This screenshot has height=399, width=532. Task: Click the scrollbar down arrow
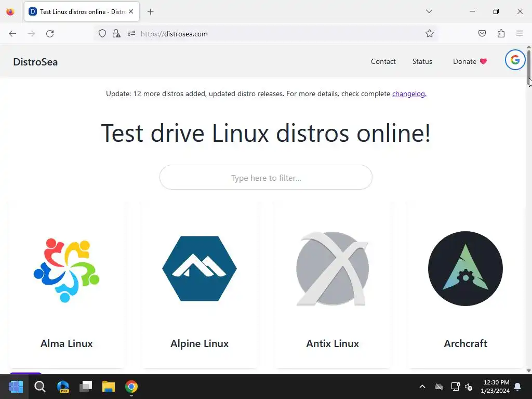(529, 371)
